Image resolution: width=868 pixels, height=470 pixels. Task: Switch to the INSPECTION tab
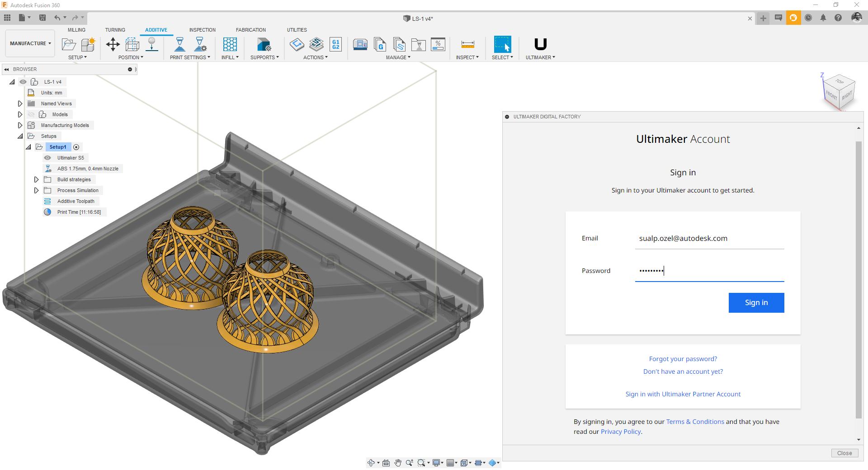click(x=202, y=30)
